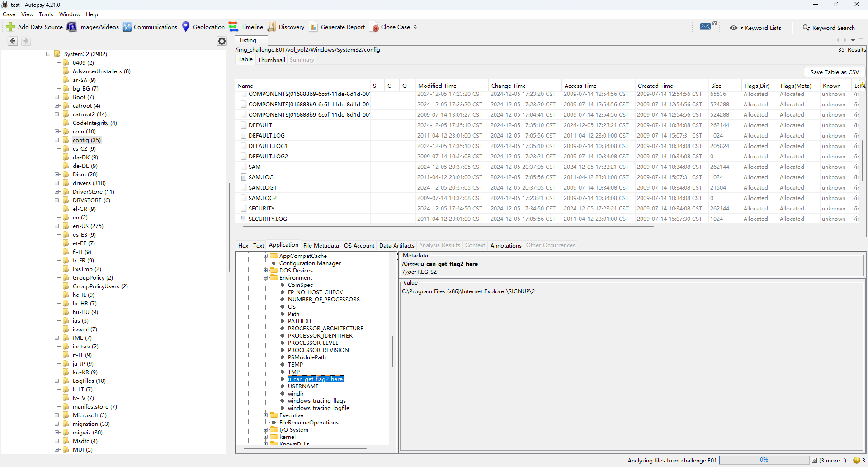Switch to the Hex tab
This screenshot has width=868, height=467.
[x=243, y=245]
